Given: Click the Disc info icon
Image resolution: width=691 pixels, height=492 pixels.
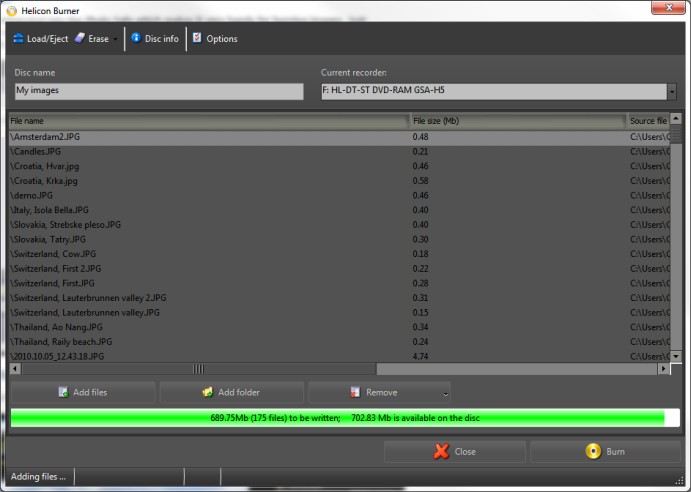Looking at the screenshot, I should [x=136, y=38].
